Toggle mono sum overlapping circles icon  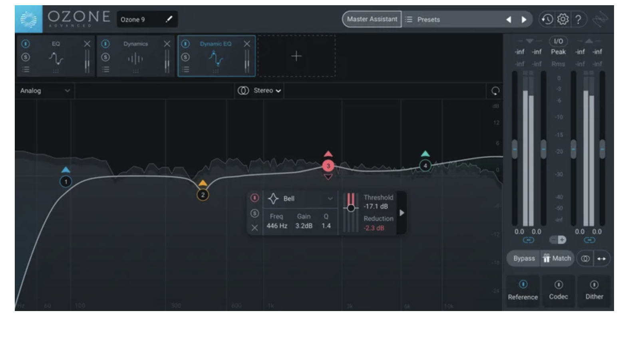(585, 259)
